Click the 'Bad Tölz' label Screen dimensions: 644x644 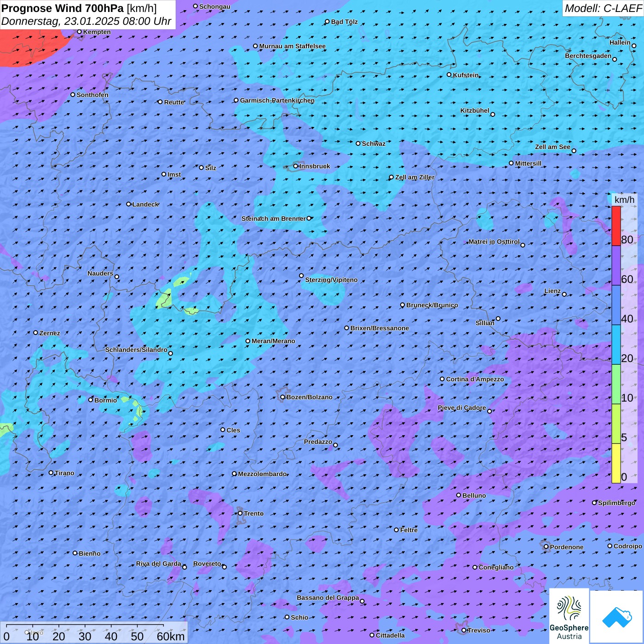[344, 22]
